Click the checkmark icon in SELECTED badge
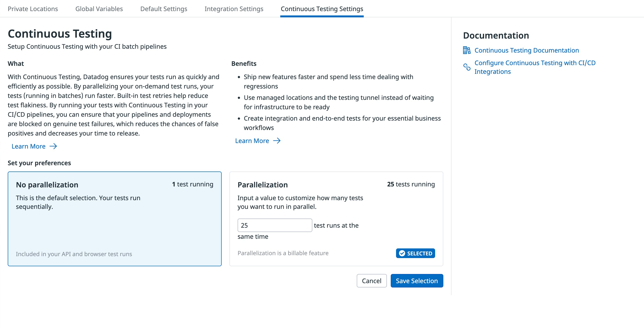This screenshot has height=328, width=644. point(402,253)
